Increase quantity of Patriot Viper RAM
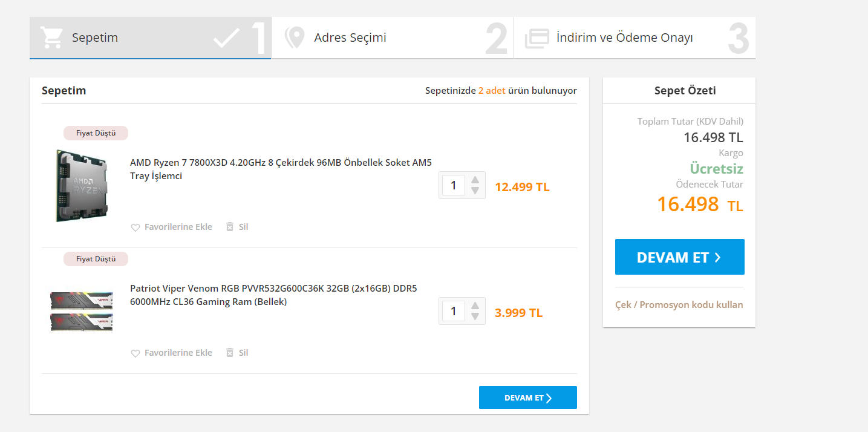868x432 pixels. click(x=475, y=306)
